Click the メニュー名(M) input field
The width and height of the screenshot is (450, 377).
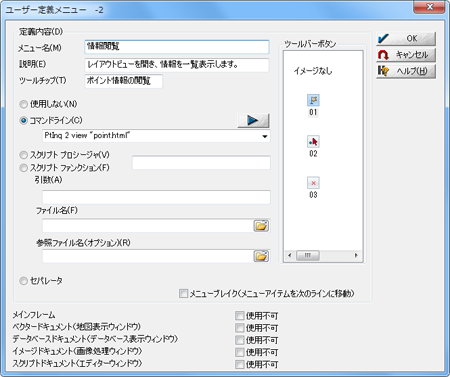point(177,47)
